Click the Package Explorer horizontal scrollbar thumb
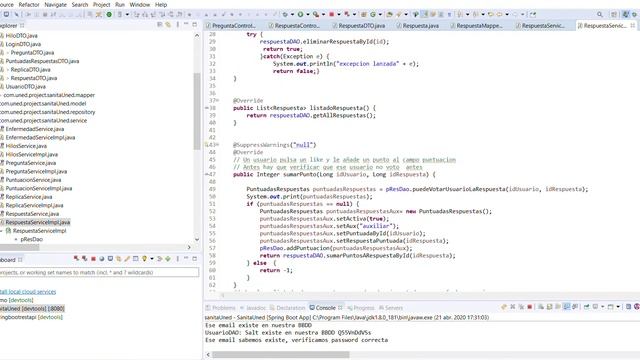This screenshot has height=360, width=640. coord(20,247)
